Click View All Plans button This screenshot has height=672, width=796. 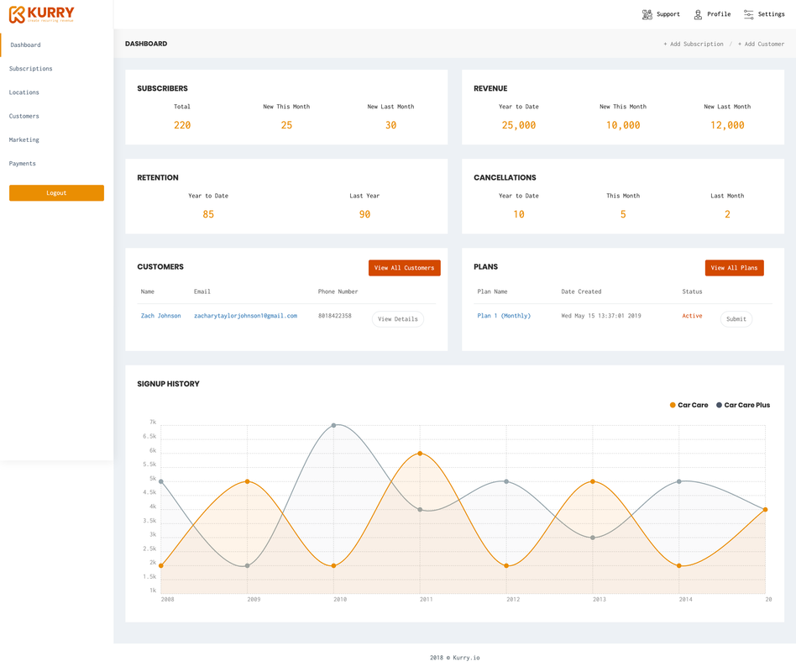tap(734, 268)
